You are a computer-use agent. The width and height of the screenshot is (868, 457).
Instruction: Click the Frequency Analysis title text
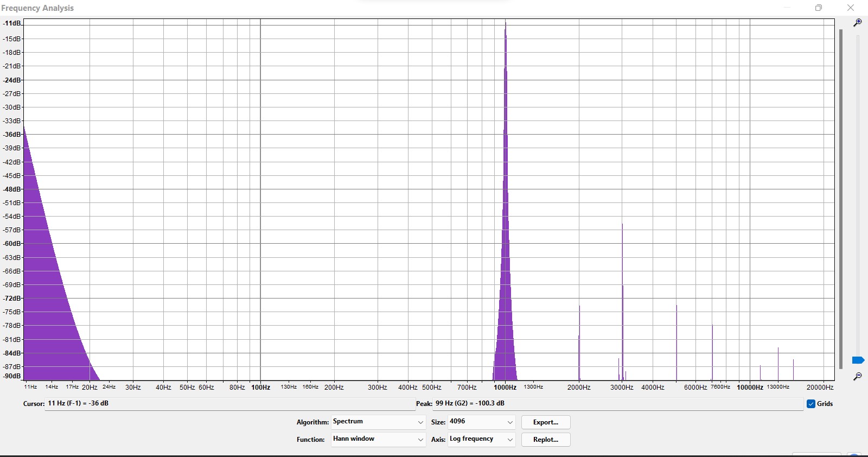click(x=37, y=8)
